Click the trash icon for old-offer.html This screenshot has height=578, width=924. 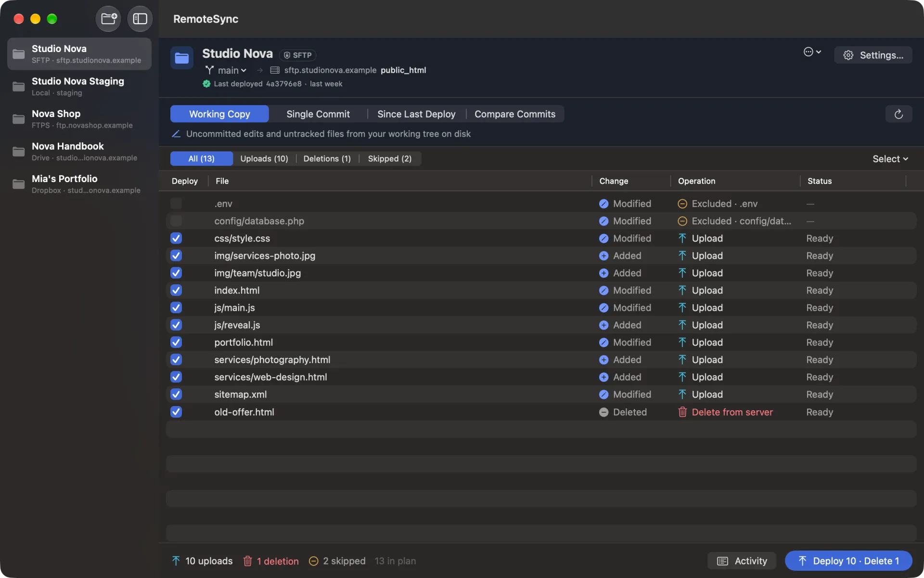[x=682, y=412]
